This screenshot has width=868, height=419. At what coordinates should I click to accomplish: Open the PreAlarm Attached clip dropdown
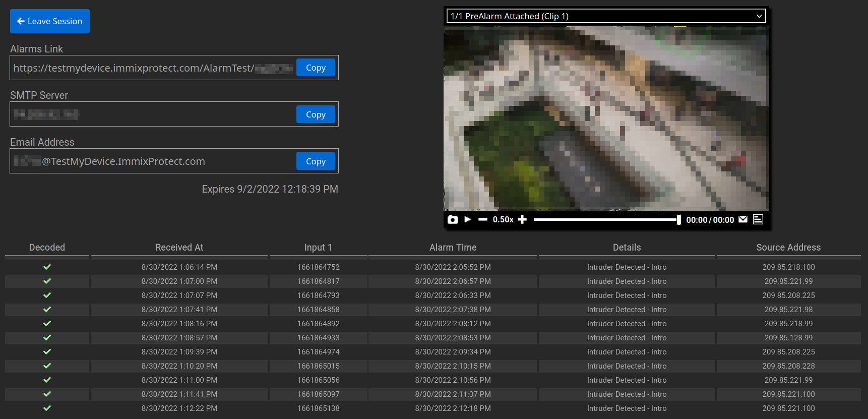point(606,16)
